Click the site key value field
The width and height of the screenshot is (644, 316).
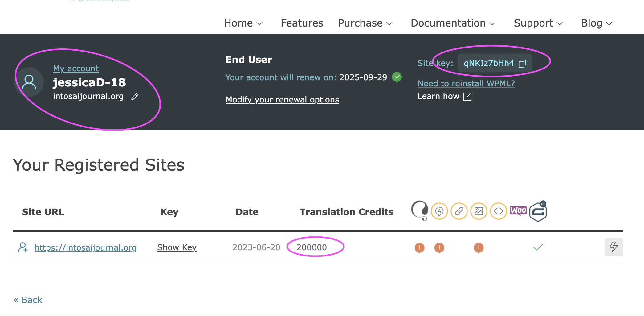click(x=489, y=63)
